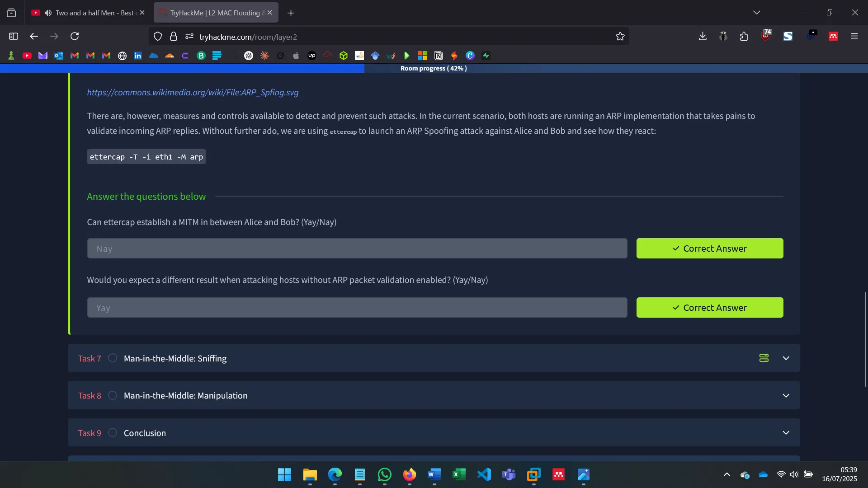The height and width of the screenshot is (488, 868).
Task: Click the Room progress bar
Action: click(x=433, y=68)
